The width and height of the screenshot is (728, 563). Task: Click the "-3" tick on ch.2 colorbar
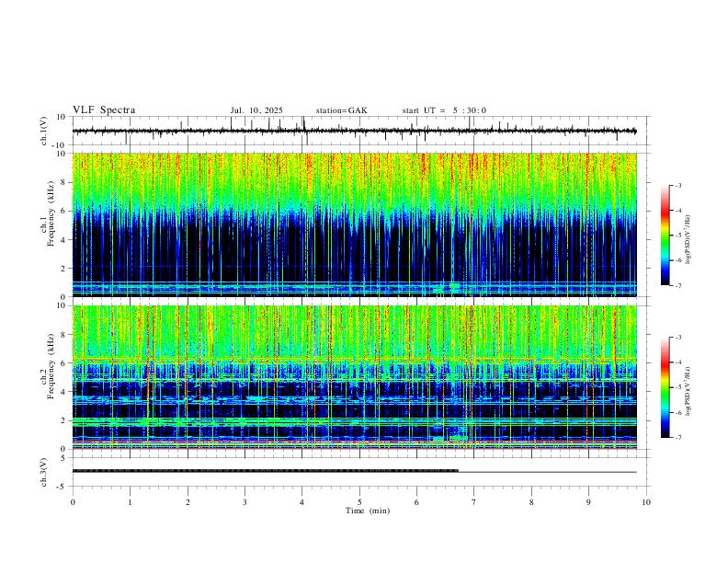(677, 338)
